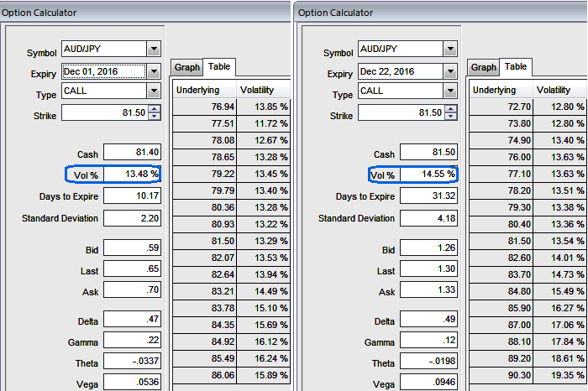The image size is (588, 391).
Task: Switch to Graph tab in left calculator
Action: [x=186, y=67]
